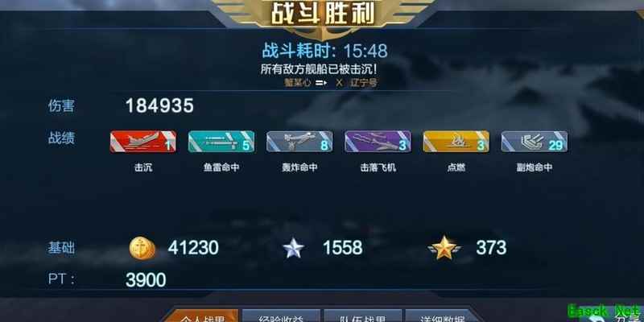The image size is (644, 322).
Task: Click the red ship-sunk 击沉 badge
Action: click(143, 142)
